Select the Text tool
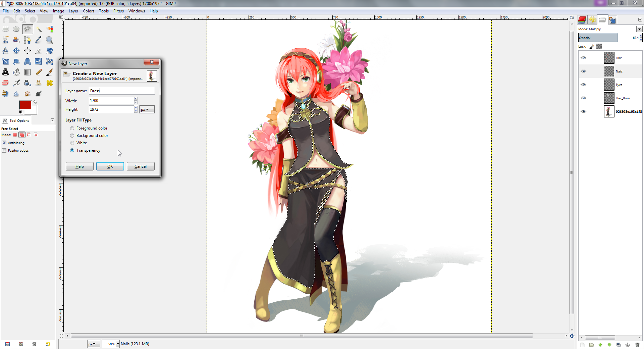644x349 pixels. pos(5,72)
